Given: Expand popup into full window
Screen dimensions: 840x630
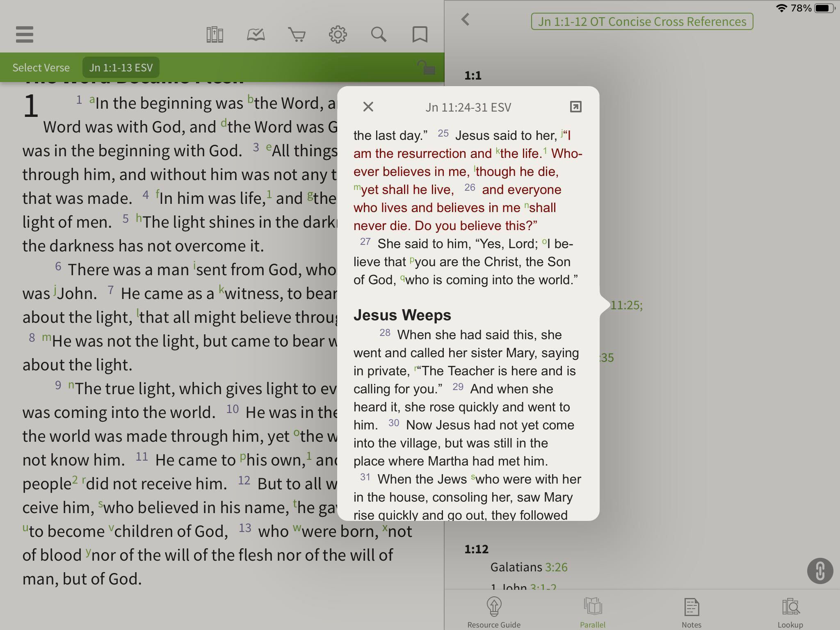Looking at the screenshot, I should 576,107.
